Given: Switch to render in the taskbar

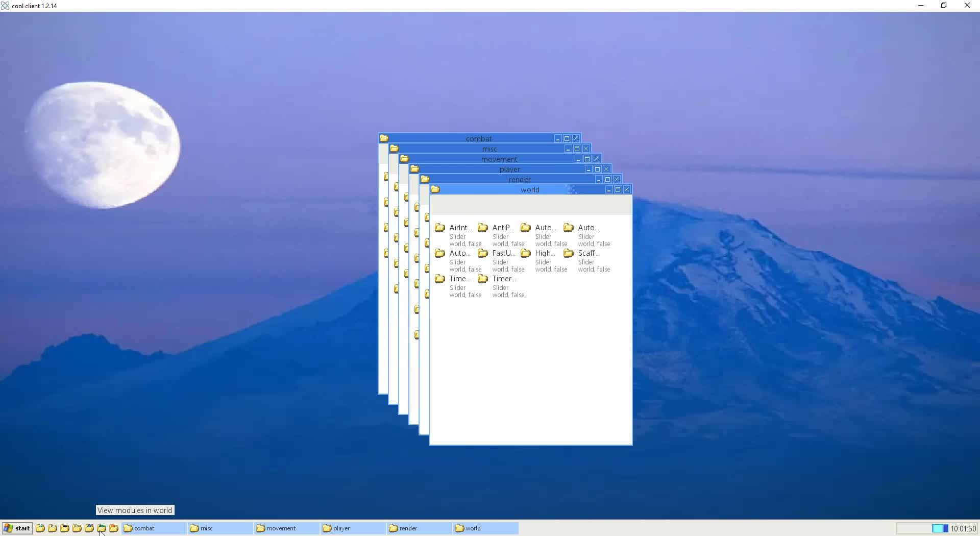Looking at the screenshot, I should 419,528.
